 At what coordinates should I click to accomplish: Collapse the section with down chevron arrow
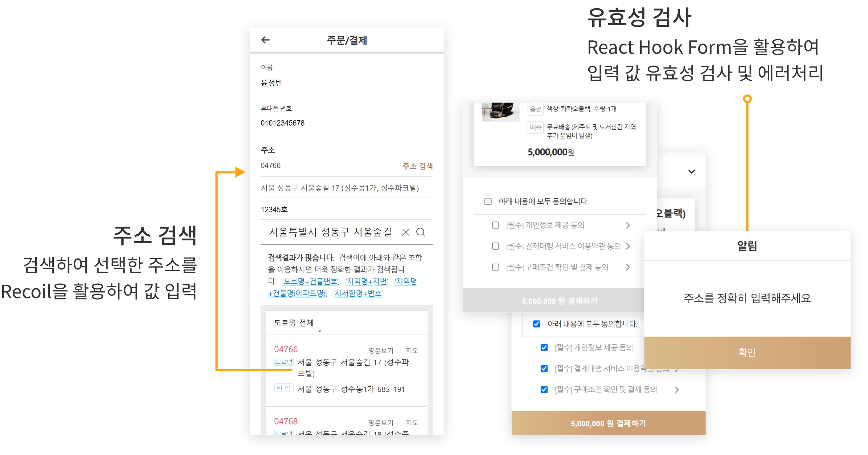point(691,171)
